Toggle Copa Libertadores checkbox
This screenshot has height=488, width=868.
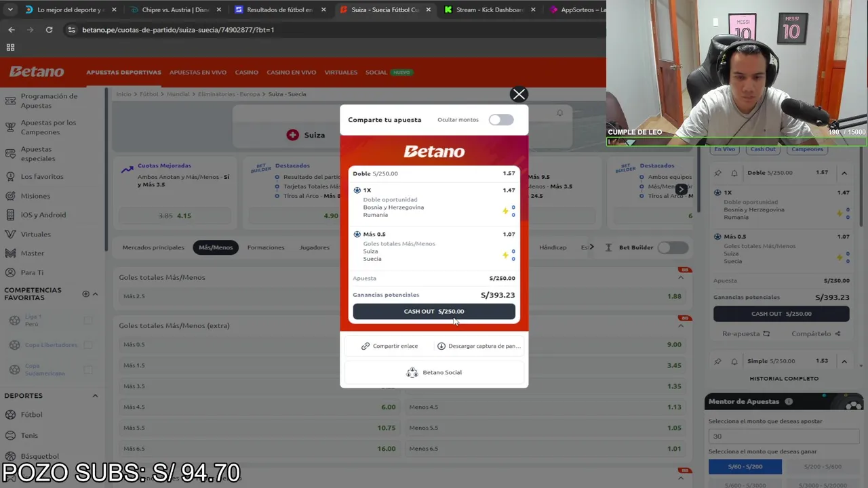(x=87, y=345)
